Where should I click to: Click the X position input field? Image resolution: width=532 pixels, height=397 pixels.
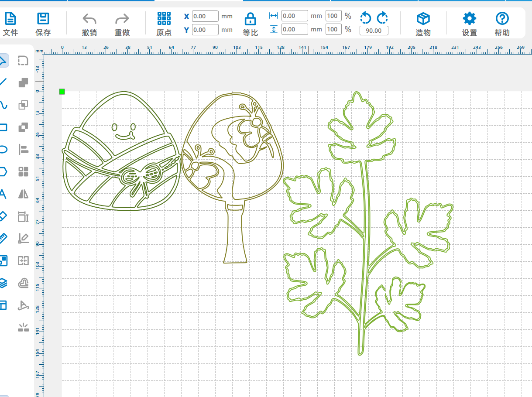(205, 17)
